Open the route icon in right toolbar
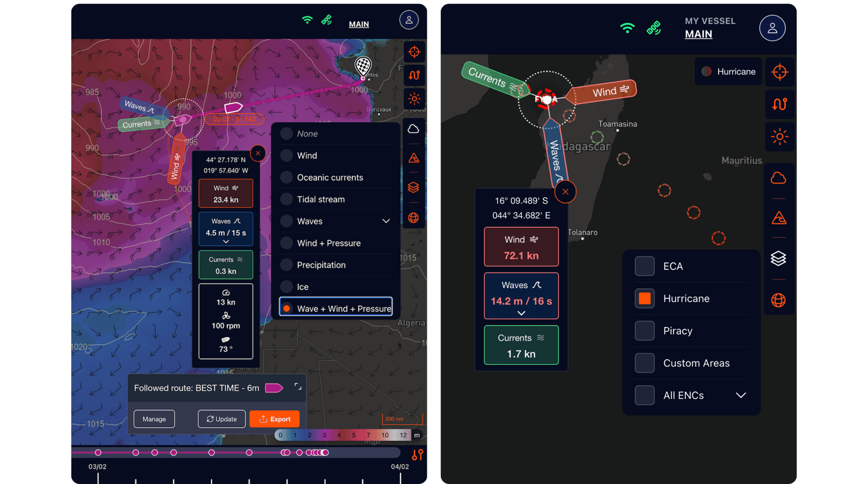Screen dimensions: 868x484 pos(779,105)
